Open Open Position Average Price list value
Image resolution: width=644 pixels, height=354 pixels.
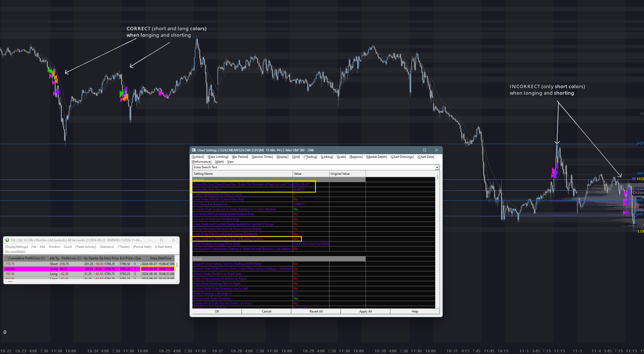pos(311,244)
